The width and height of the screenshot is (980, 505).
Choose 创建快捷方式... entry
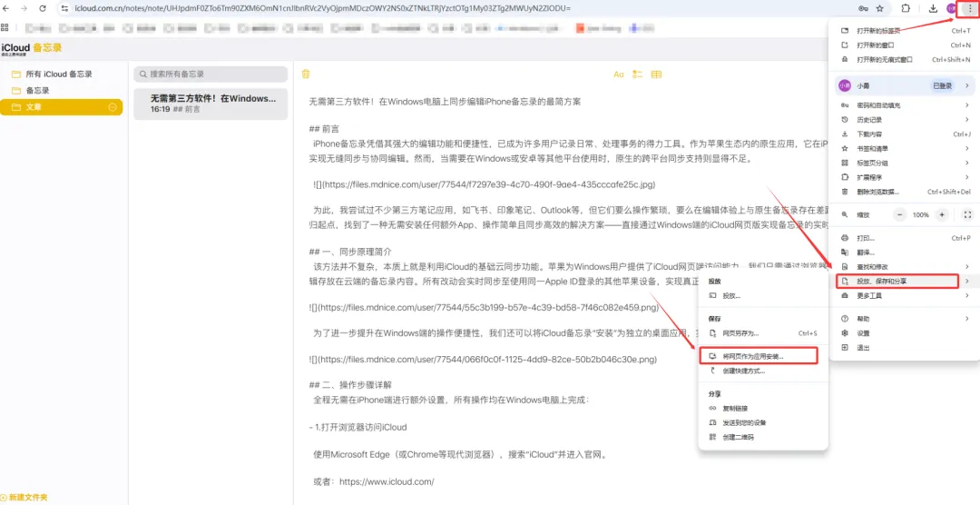[762, 371]
